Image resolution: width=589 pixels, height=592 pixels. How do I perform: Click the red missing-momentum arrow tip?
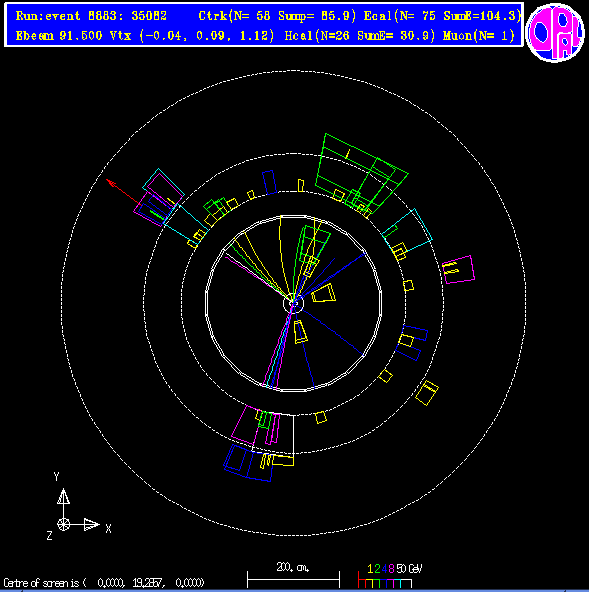pos(109,182)
